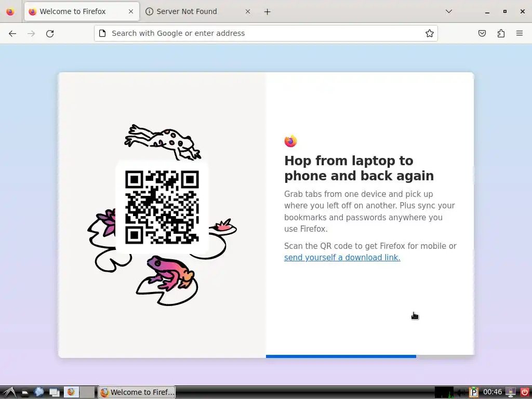Click the Hop from laptop heading
Screen dimensions: 532x399
coord(359,168)
